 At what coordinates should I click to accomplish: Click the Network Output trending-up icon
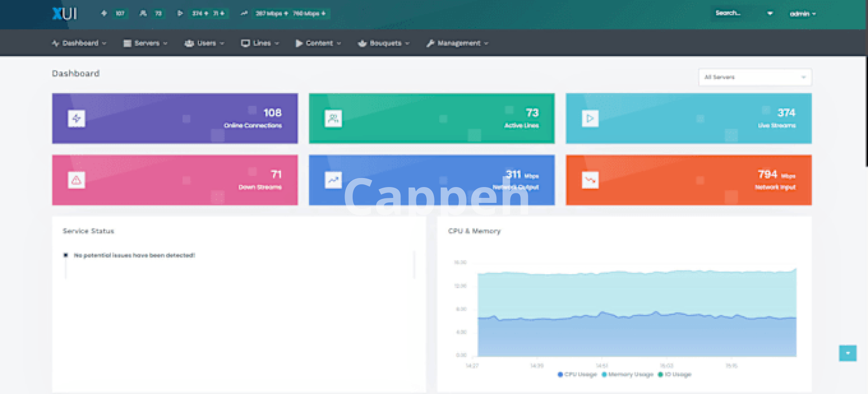[x=333, y=180]
